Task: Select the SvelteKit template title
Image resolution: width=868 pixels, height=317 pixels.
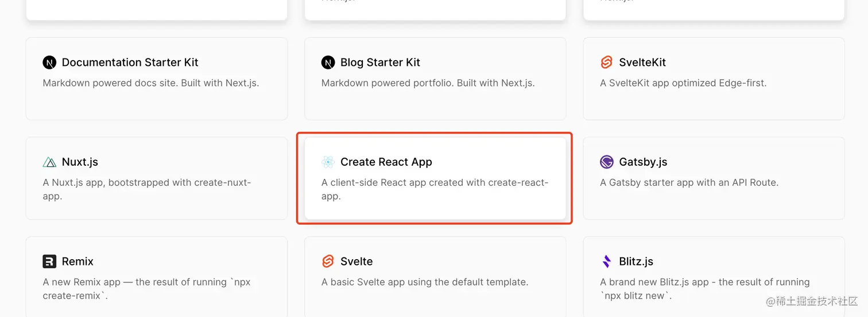Action: [x=642, y=62]
